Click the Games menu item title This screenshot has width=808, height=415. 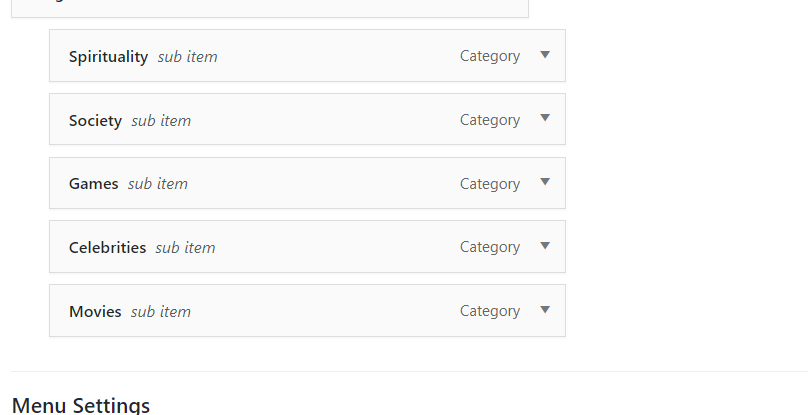pos(93,184)
